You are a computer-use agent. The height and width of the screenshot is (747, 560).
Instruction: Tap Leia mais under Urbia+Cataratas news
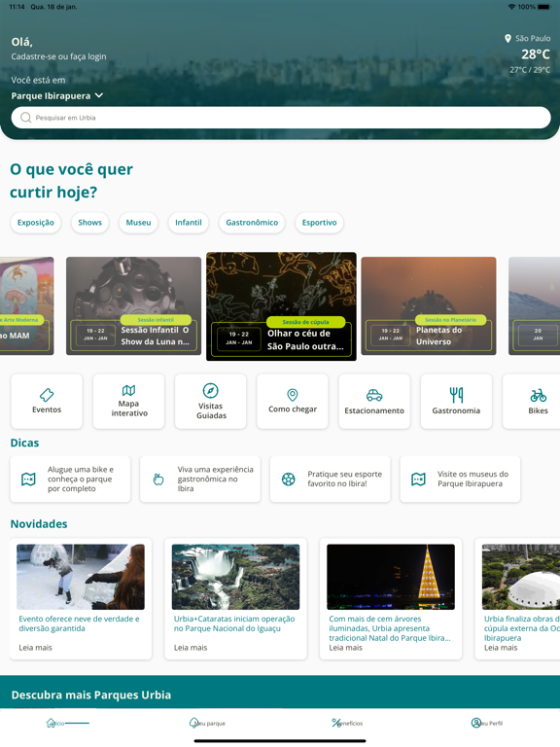pos(191,648)
